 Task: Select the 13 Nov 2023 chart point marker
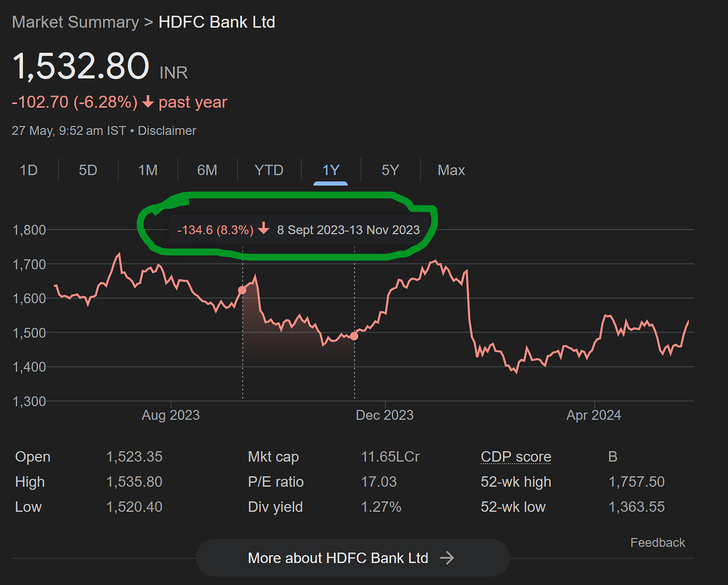click(x=354, y=336)
